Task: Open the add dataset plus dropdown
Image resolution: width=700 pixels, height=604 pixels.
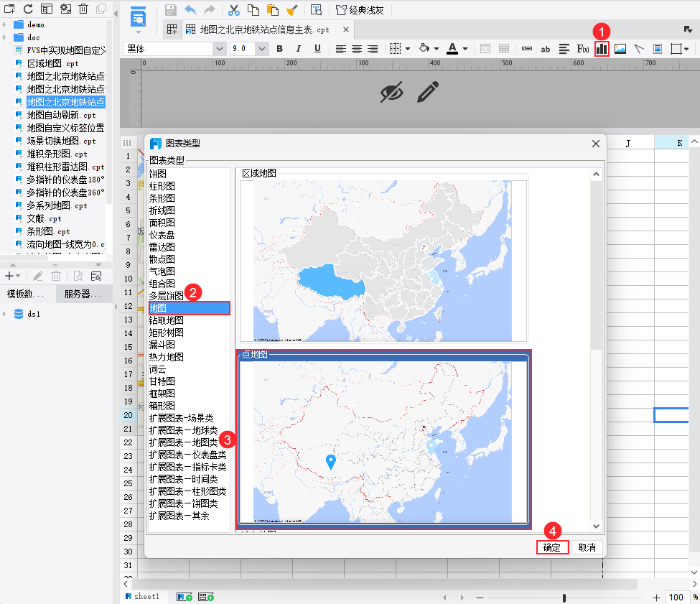Action: point(12,276)
